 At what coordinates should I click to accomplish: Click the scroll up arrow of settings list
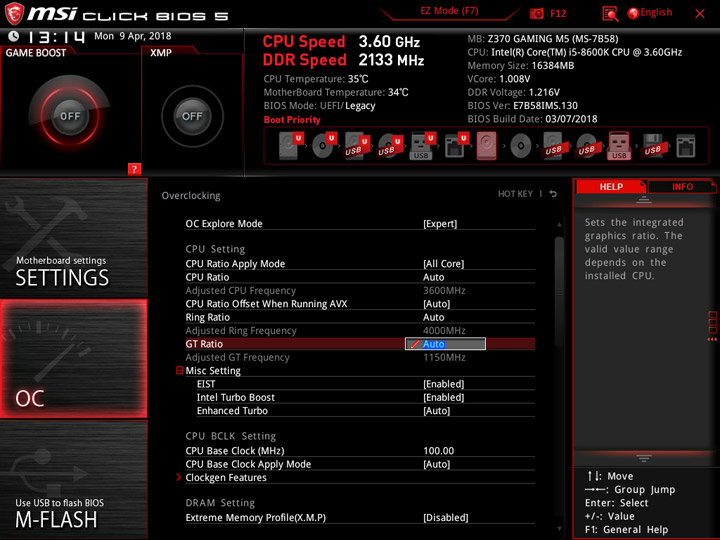559,224
